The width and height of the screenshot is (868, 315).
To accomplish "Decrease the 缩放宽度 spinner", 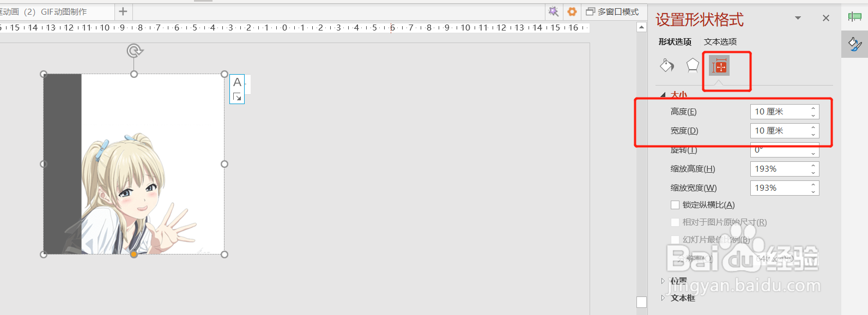I will click(814, 192).
